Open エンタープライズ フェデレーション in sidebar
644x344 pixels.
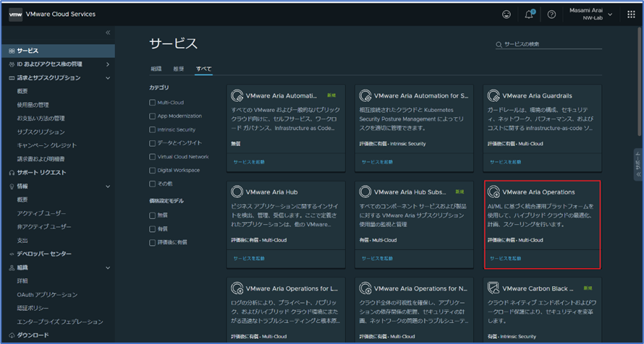coord(60,322)
